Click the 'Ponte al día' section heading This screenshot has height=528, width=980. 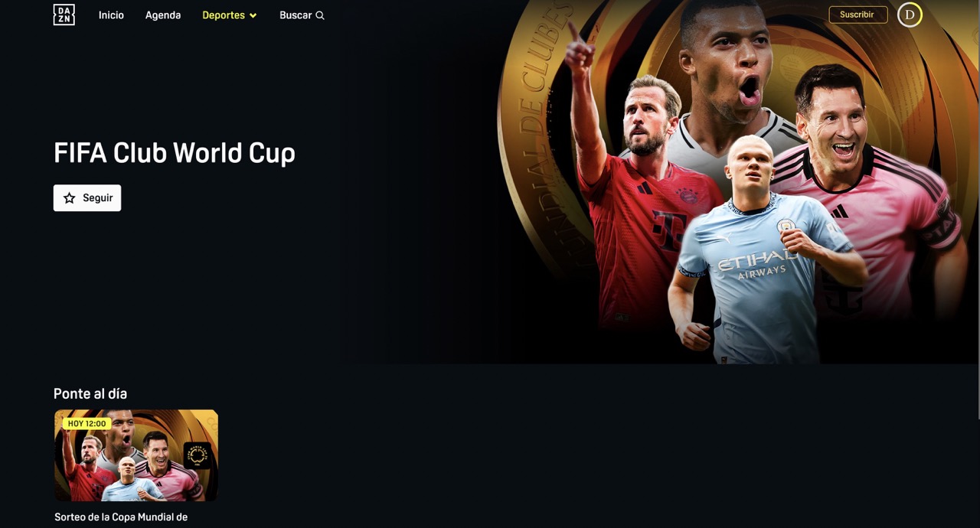click(x=90, y=393)
